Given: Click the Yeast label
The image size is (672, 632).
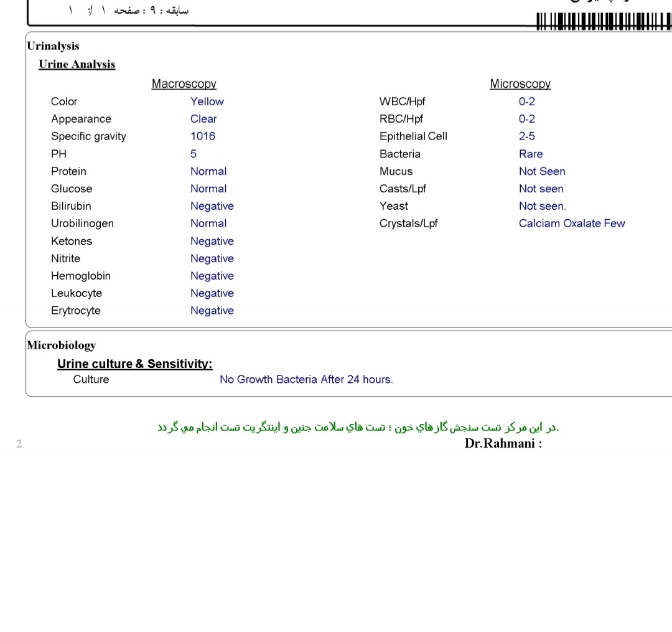Looking at the screenshot, I should coord(393,206).
